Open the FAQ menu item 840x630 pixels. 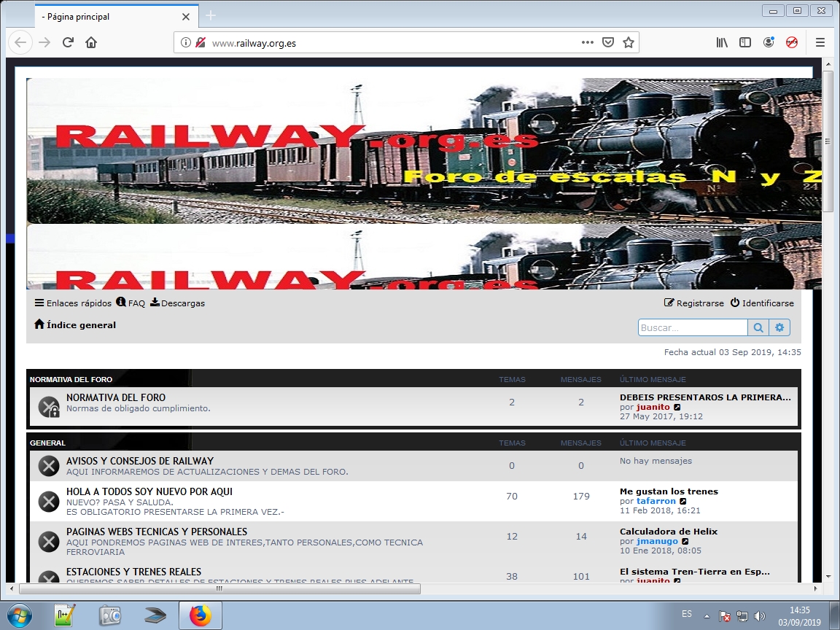(x=131, y=303)
